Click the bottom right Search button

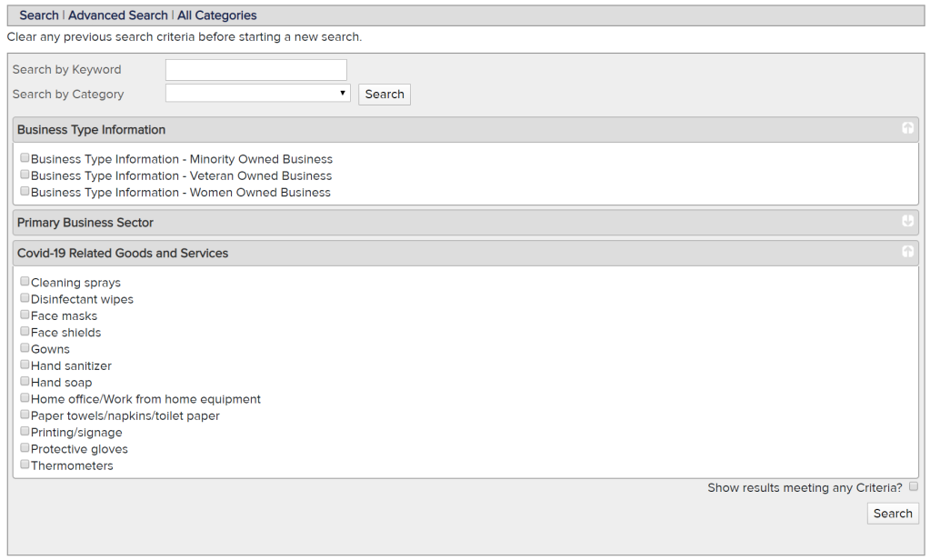(x=893, y=514)
